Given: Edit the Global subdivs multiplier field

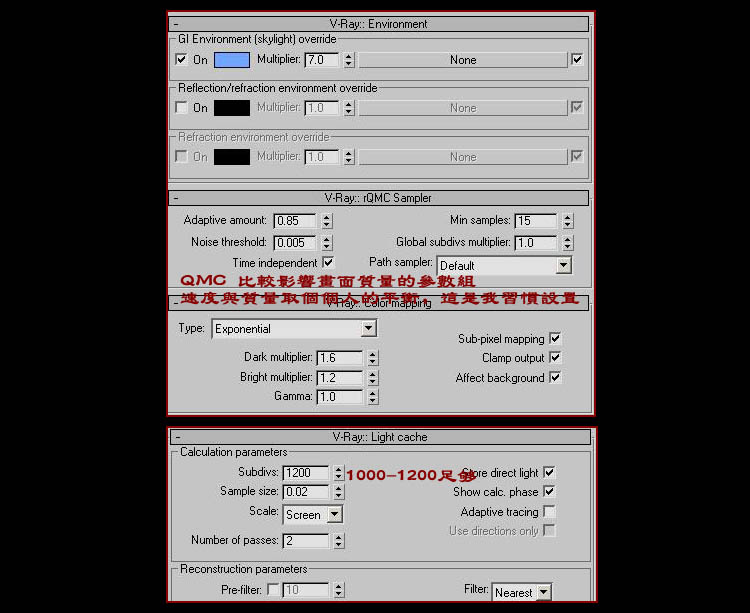Looking at the screenshot, I should pos(536,242).
